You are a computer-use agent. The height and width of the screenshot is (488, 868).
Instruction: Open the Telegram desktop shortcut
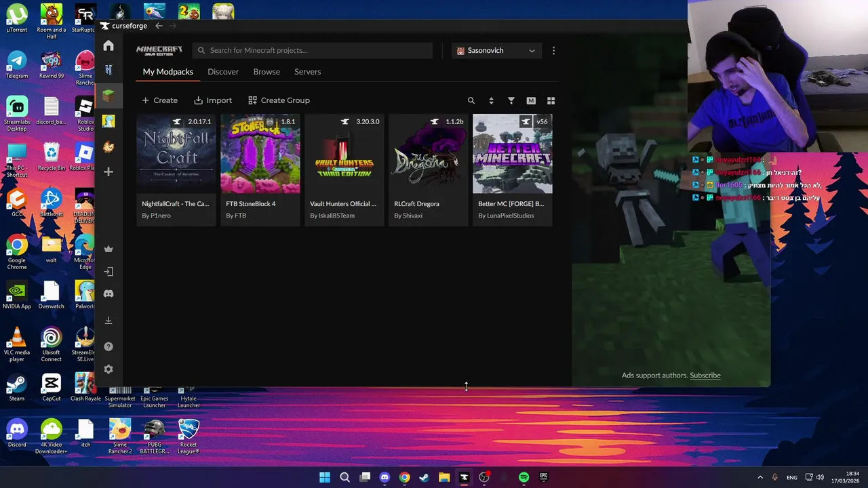click(17, 64)
